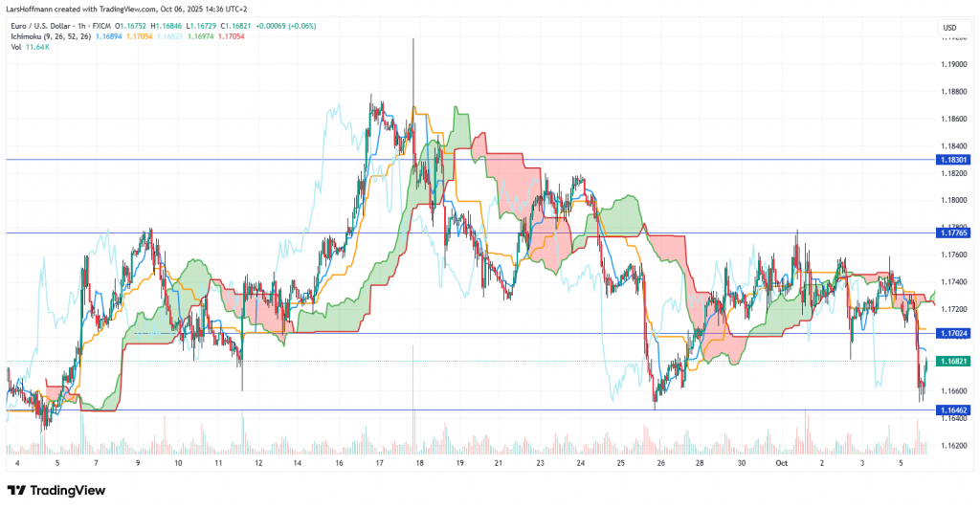Click the 1.19000 level on the price scale
The image size is (980, 509).
tap(951, 64)
